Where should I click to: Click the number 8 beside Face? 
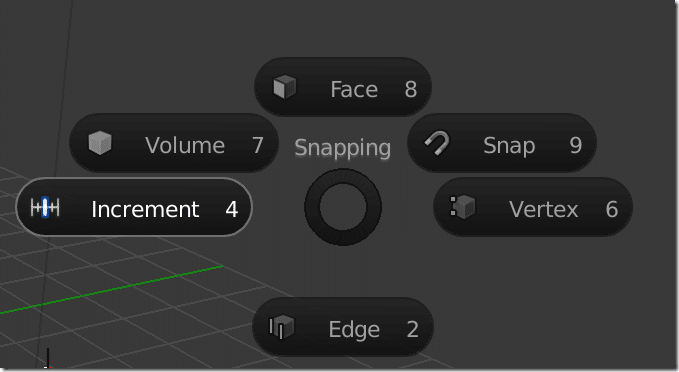[411, 89]
